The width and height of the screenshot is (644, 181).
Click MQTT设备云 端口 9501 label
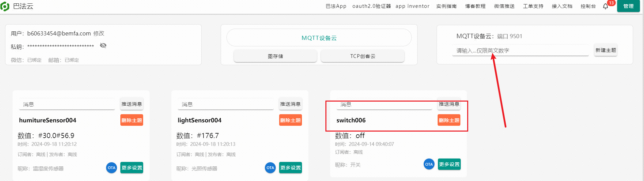[489, 36]
